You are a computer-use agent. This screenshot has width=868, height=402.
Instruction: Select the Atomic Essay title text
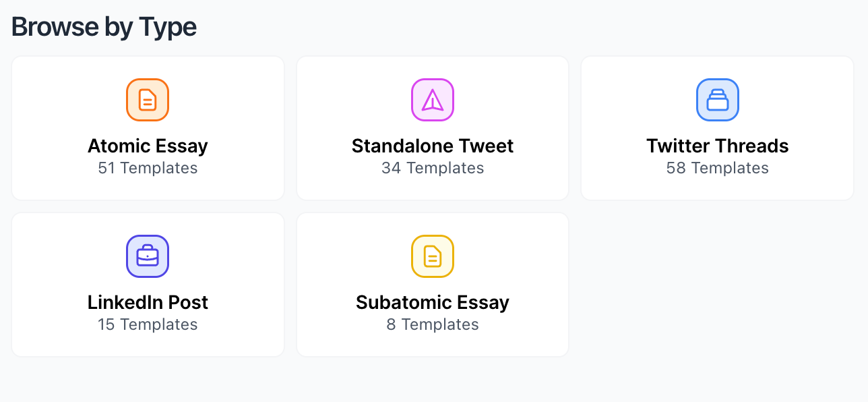click(148, 146)
